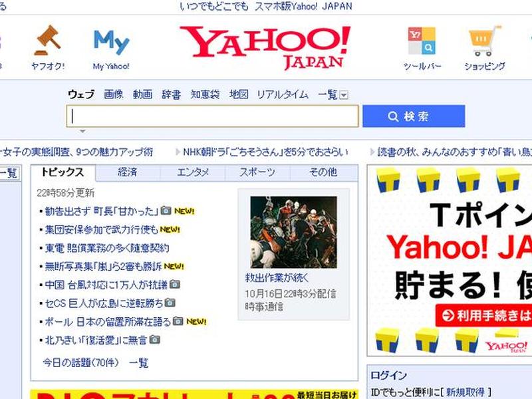Open NHK朝ドラ「ごちそうさん」 promo link
The width and height of the screenshot is (532, 399).
coord(265,152)
